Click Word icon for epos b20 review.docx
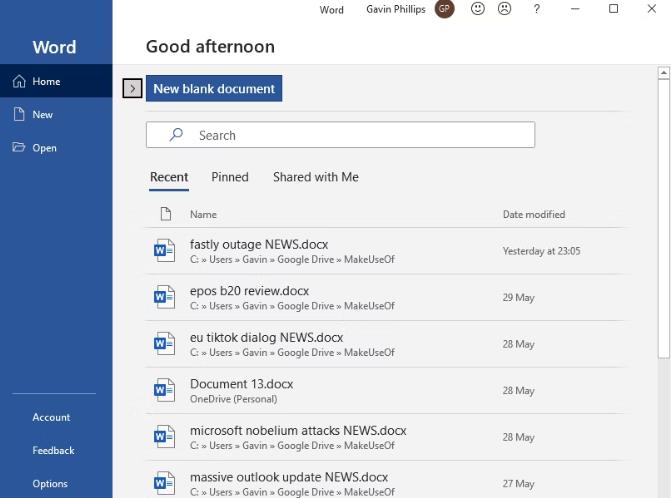Screen dimensions: 671x498 (164, 297)
